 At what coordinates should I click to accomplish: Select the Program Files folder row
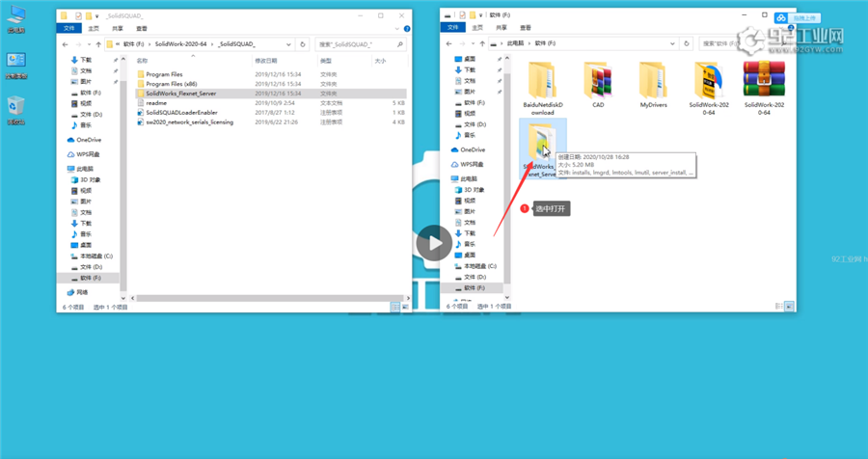pyautogui.click(x=271, y=74)
